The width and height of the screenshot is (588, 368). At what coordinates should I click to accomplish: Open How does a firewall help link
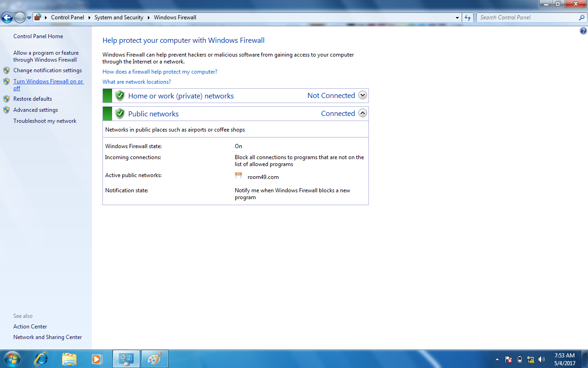(160, 72)
